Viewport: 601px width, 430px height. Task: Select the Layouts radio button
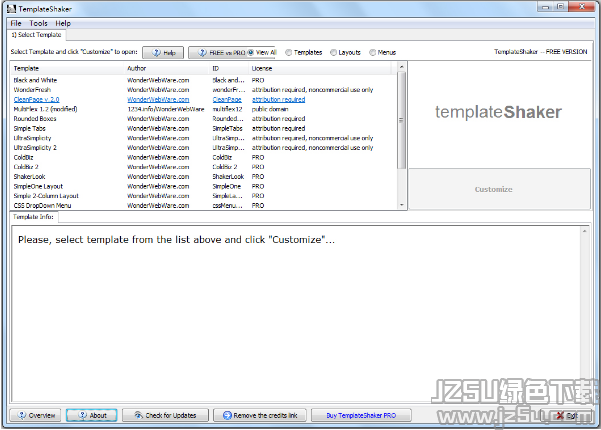(333, 53)
